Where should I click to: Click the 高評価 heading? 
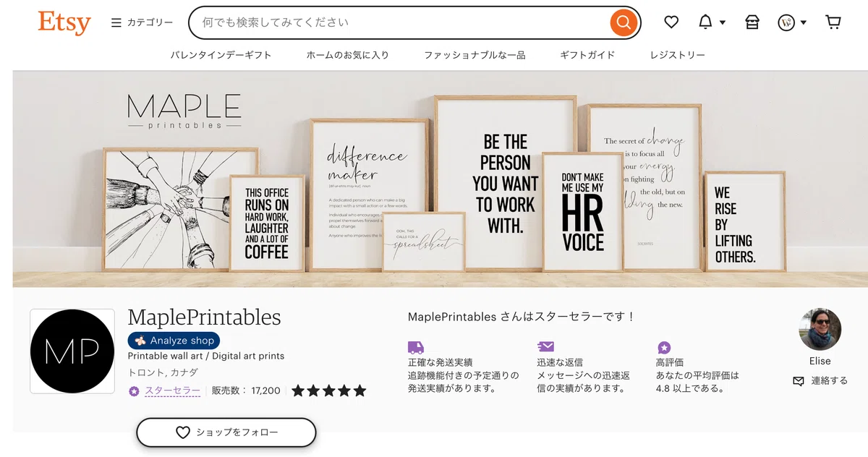tap(670, 362)
